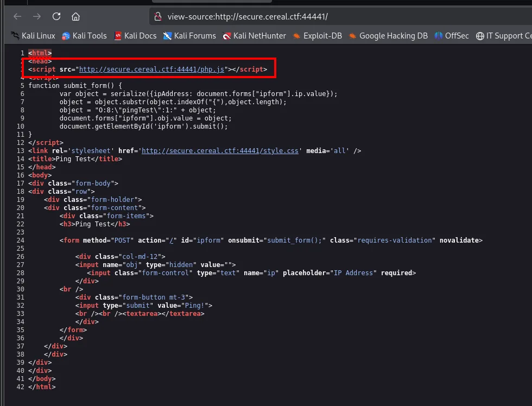Click the 'document.getElementById('ipform').submit();' line
Image resolution: width=532 pixels, height=406 pixels.
tap(144, 126)
